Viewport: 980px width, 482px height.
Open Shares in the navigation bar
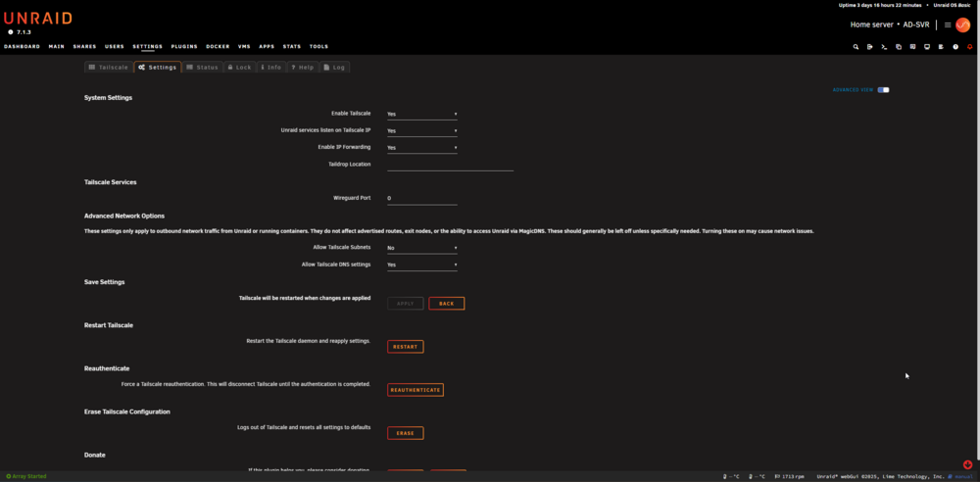point(84,47)
